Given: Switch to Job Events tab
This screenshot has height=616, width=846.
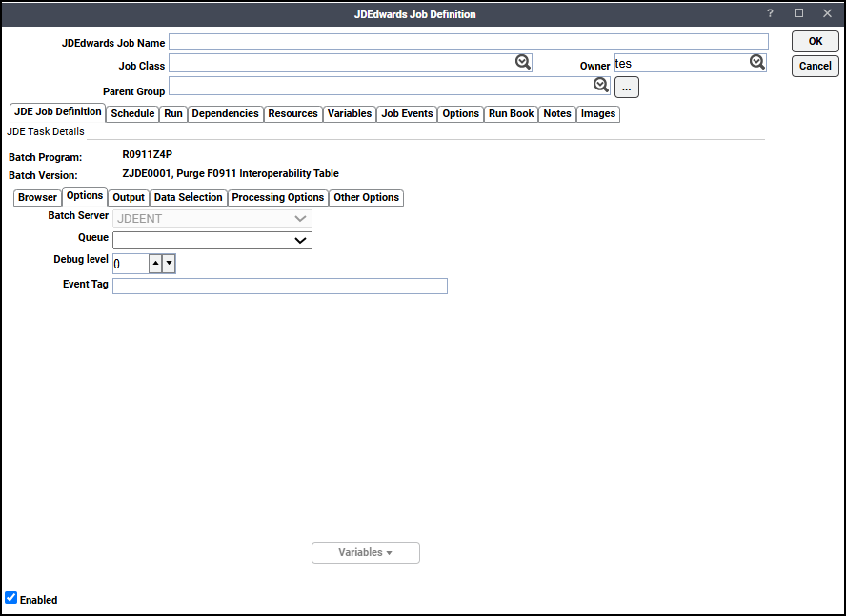Looking at the screenshot, I should coord(408,114).
